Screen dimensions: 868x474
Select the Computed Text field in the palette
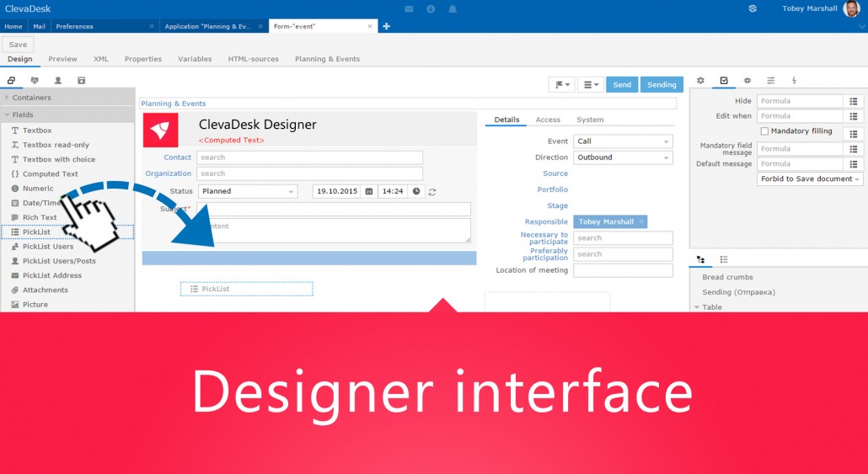[x=50, y=173]
